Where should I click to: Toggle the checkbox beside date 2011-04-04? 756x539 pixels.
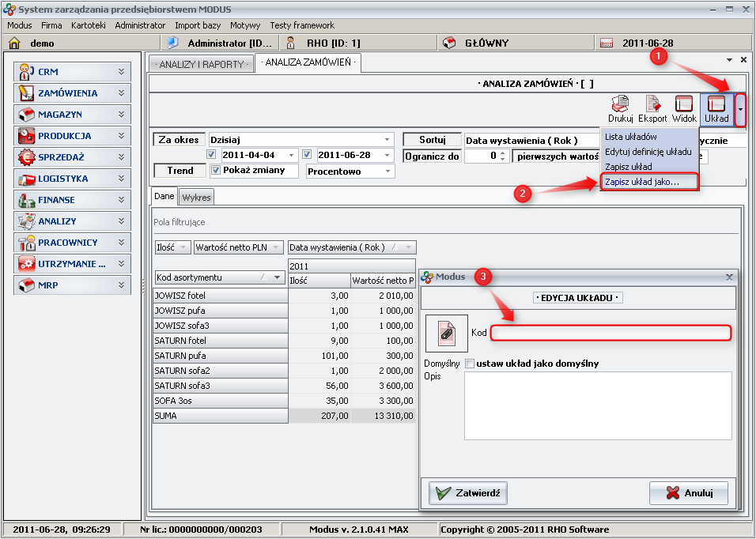click(211, 155)
